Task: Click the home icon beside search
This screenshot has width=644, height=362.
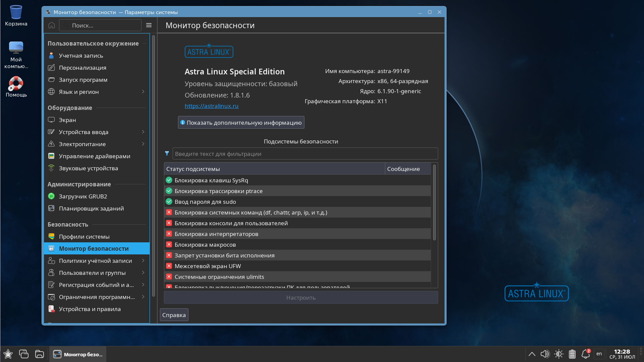Action: pos(52,25)
